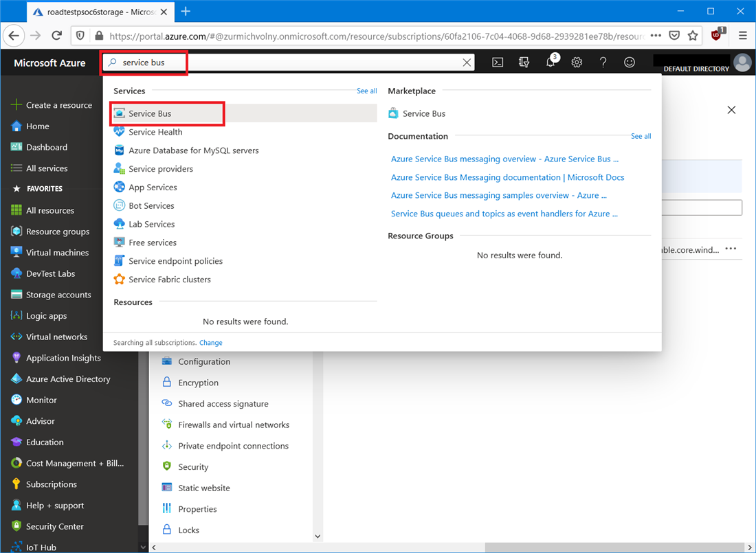
Task: Open page actions three-dot menu in address bar
Action: pyautogui.click(x=656, y=36)
